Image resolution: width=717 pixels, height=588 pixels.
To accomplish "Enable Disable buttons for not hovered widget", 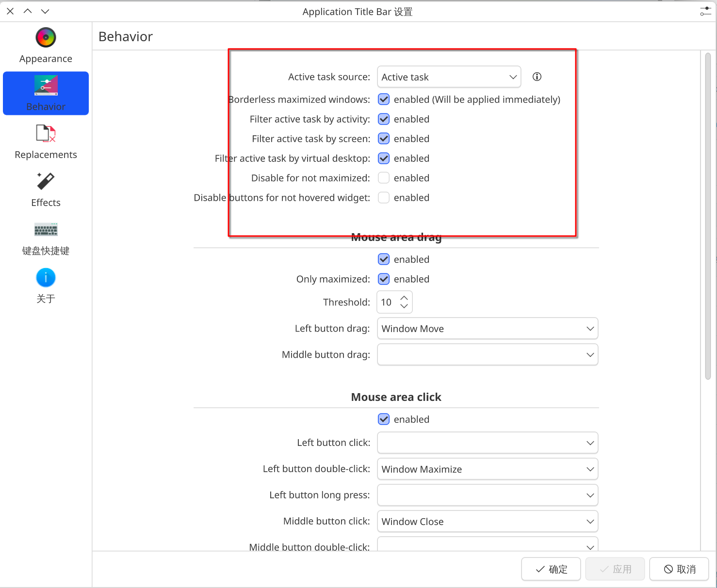I will coord(384,197).
